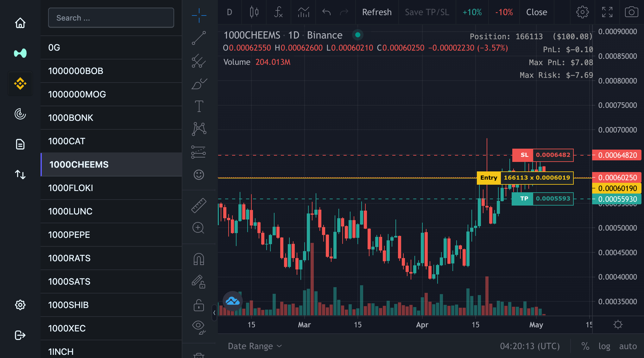
Task: Click the logout icon in sidebar
Action: [20, 335]
